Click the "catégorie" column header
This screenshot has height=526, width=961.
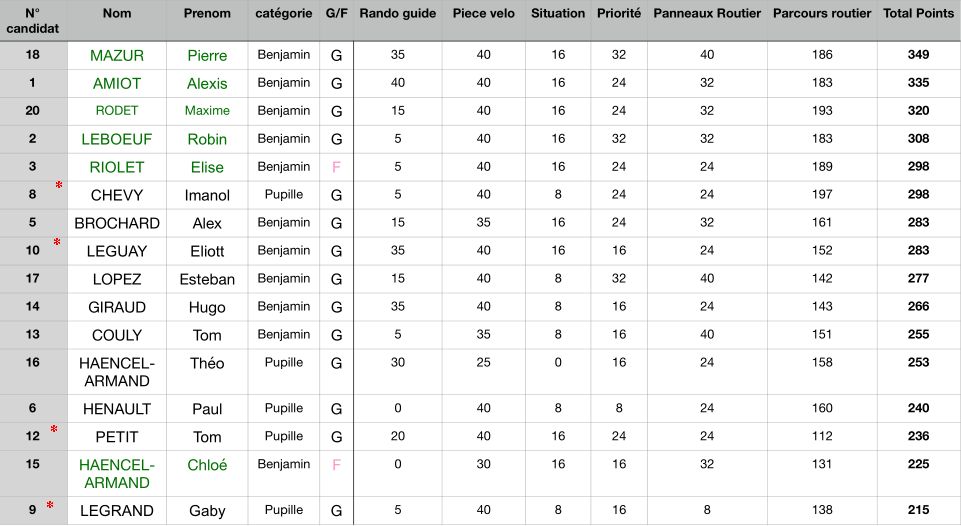click(283, 14)
